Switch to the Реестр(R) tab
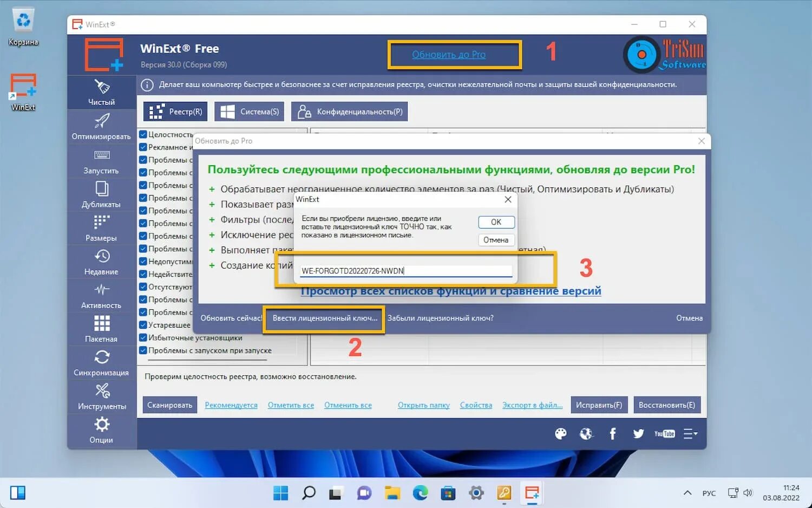The height and width of the screenshot is (508, 812). point(175,112)
